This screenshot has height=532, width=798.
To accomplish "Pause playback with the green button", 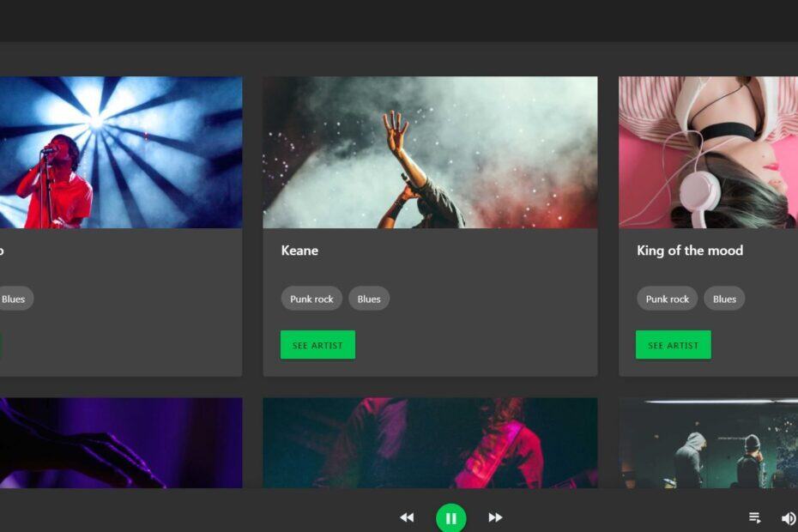I will 450,517.
